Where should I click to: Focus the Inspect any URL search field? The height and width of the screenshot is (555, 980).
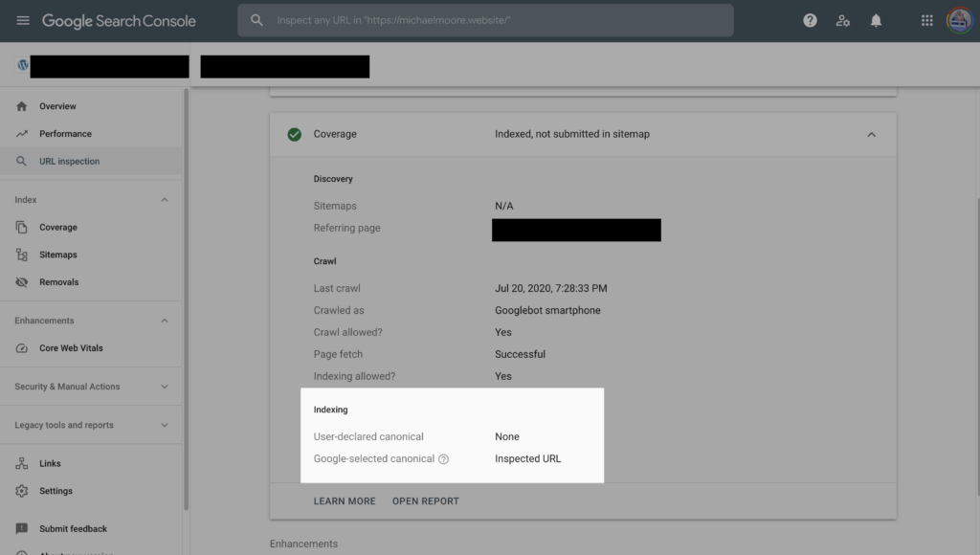(x=485, y=20)
